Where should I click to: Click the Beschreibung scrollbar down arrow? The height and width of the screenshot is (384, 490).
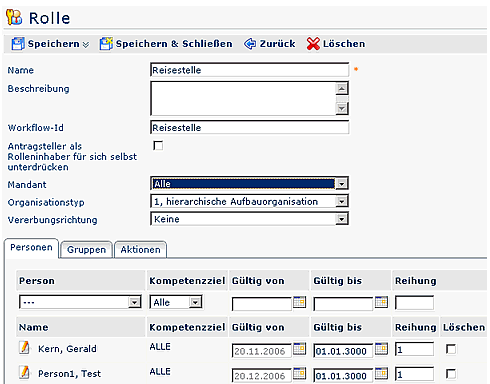342,108
